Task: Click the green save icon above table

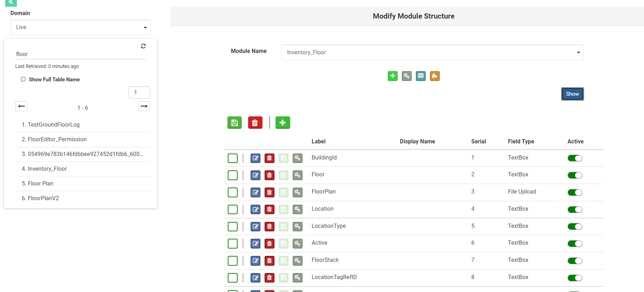Action: 234,123
